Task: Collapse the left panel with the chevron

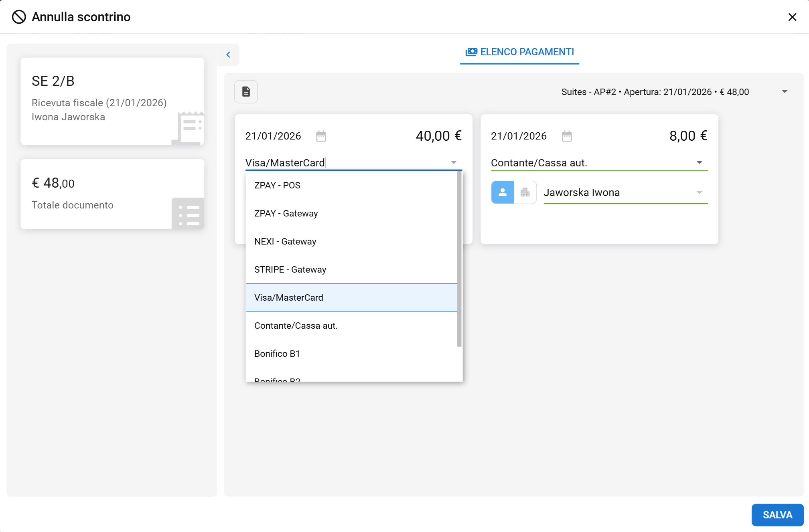Action: pyautogui.click(x=228, y=55)
